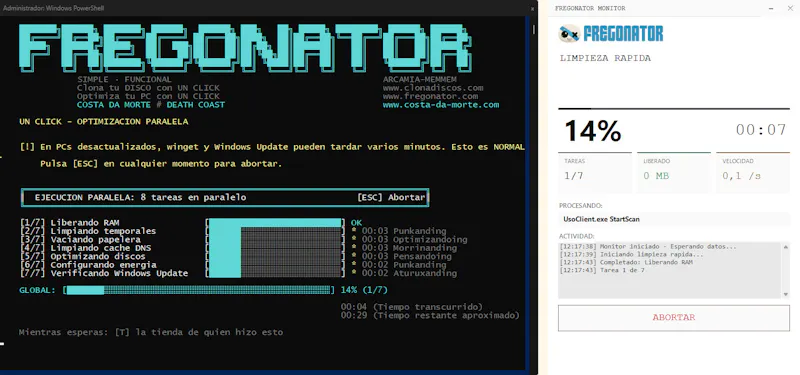Click the GLOBAL progress bar in PowerShell
Viewport: 800px width, 375px height.
[199, 290]
